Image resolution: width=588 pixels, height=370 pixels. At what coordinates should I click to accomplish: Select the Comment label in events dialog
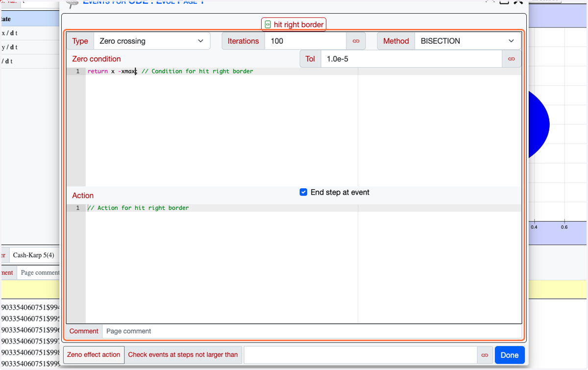(84, 331)
